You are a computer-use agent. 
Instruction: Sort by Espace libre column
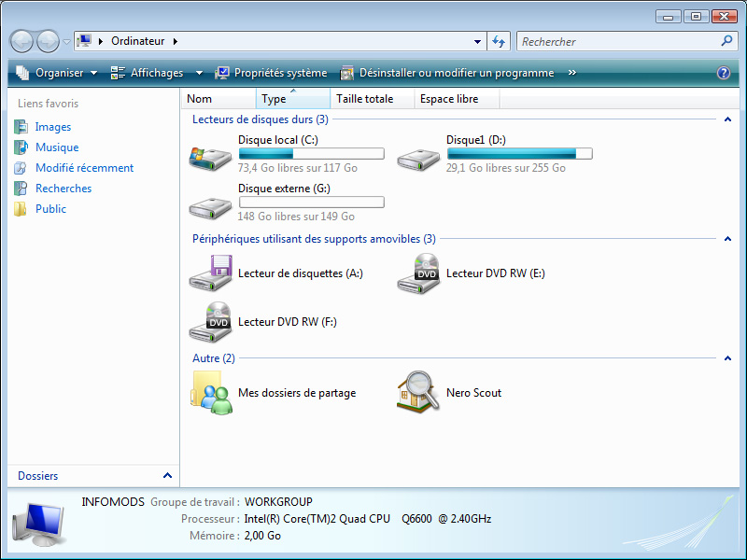(457, 99)
